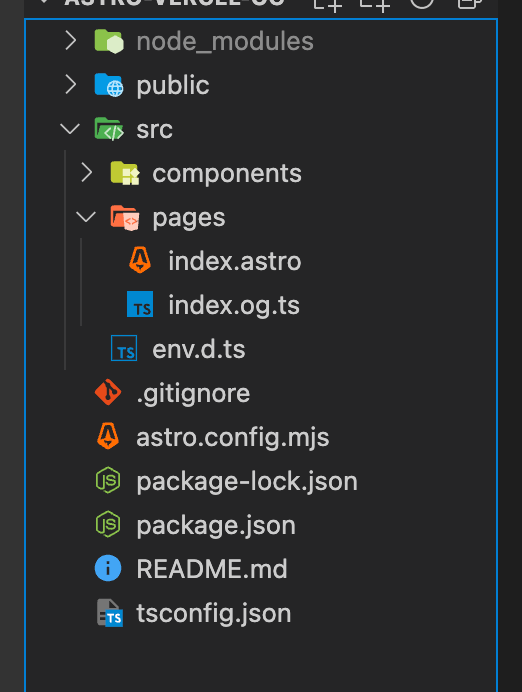Click the public folder globe icon

109,85
